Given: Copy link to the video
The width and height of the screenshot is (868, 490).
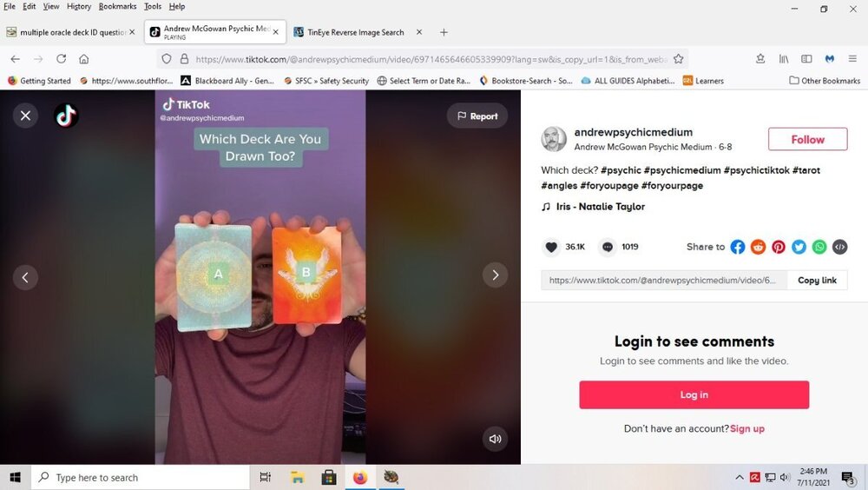Looking at the screenshot, I should (817, 281).
